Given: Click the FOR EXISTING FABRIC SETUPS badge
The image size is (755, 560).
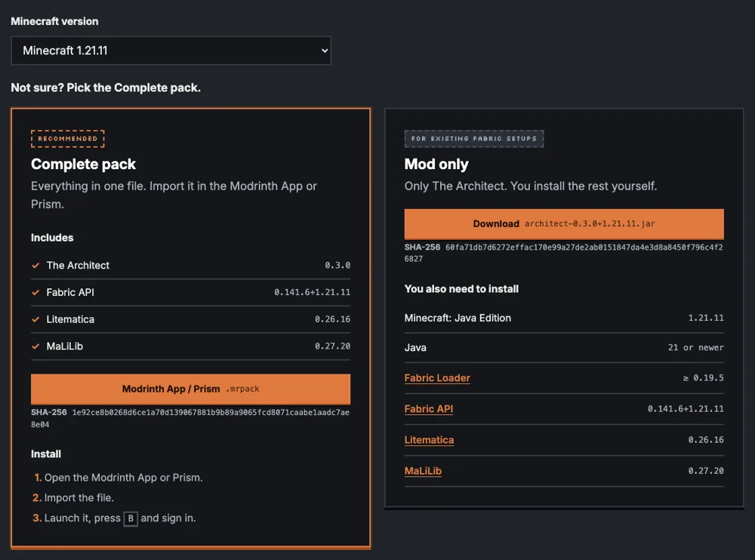Looking at the screenshot, I should [x=474, y=139].
